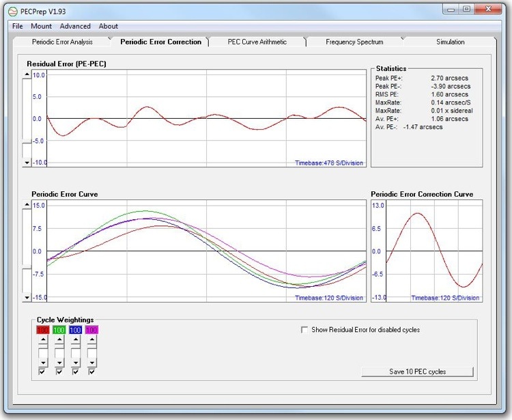The height and width of the screenshot is (420, 512).
Task: Open the Frequency Spectrum tab
Action: [x=354, y=42]
